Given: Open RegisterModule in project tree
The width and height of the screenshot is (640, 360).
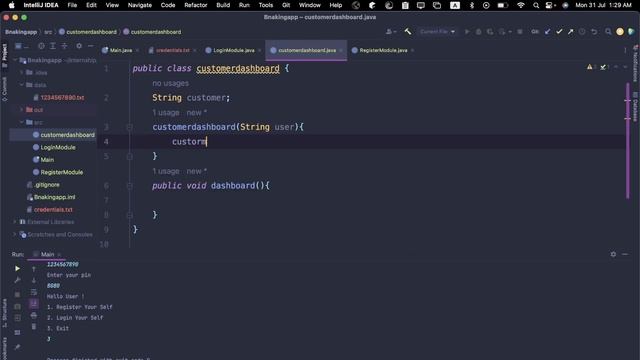Looking at the screenshot, I should (x=61, y=172).
